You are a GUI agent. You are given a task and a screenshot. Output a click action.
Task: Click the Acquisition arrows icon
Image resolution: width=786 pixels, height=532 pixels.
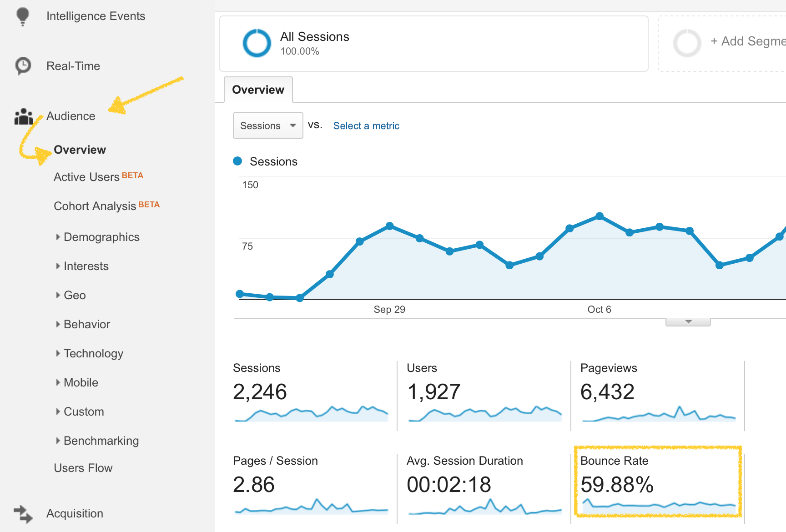(x=23, y=514)
